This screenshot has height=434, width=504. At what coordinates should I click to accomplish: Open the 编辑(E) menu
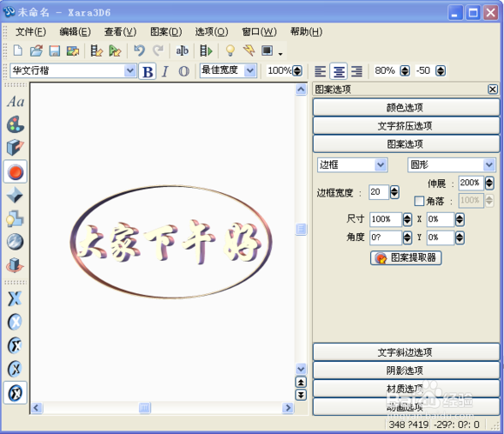click(76, 31)
